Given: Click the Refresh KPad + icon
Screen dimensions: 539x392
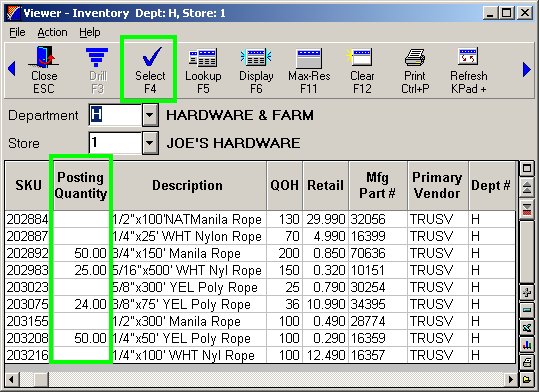Looking at the screenshot, I should coord(468,56).
